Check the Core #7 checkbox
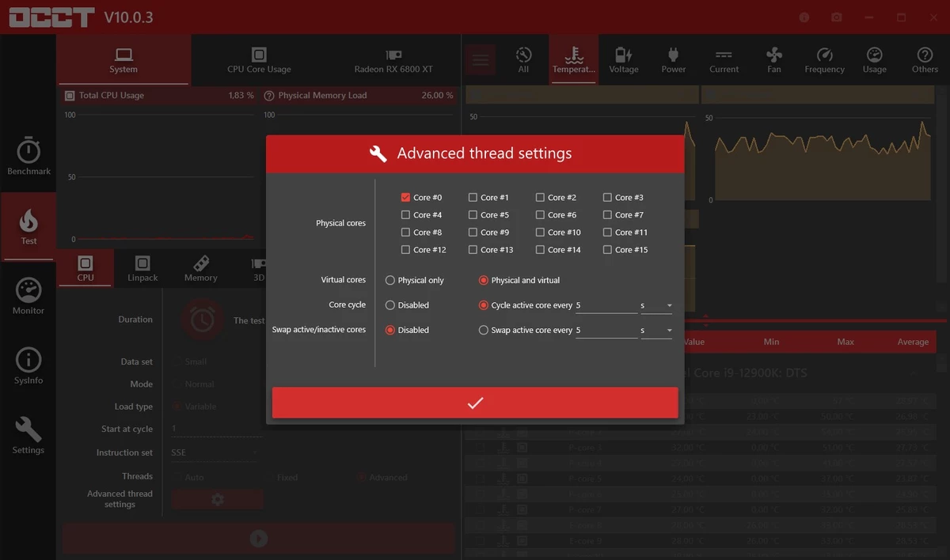This screenshot has height=560, width=950. click(x=607, y=215)
